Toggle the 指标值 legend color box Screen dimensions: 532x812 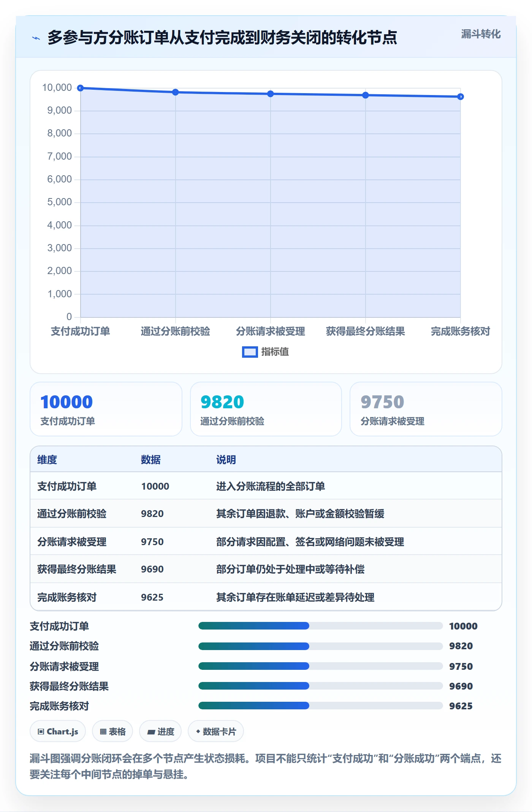click(250, 352)
